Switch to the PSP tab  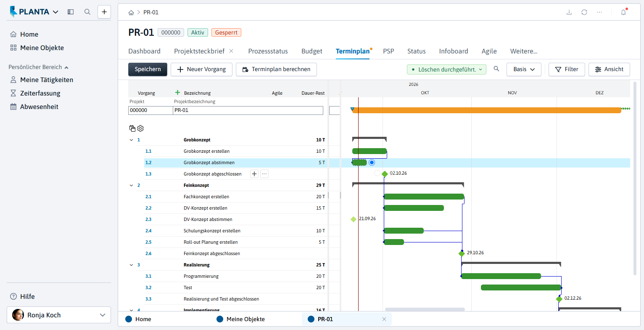tap(388, 51)
